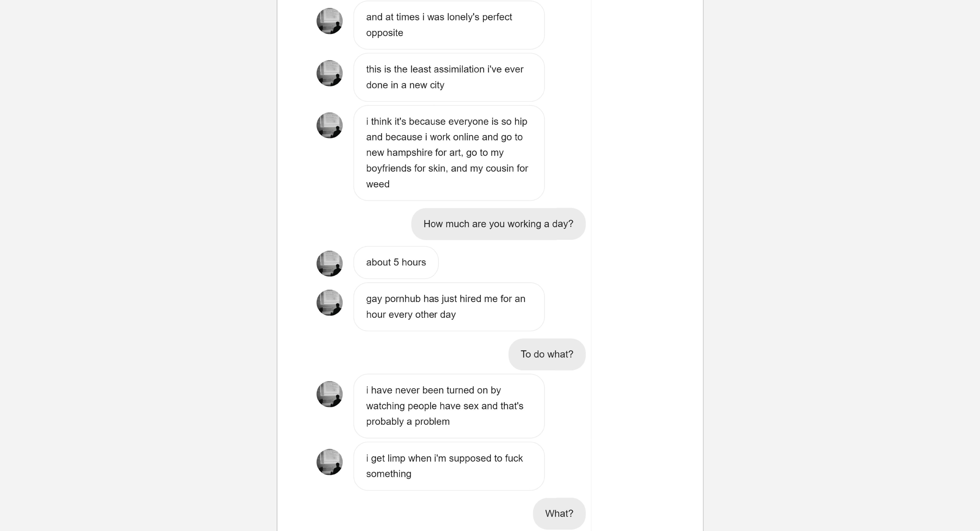Click the "What?" sent message bubble
Screen dimensions: 980x531
point(558,513)
